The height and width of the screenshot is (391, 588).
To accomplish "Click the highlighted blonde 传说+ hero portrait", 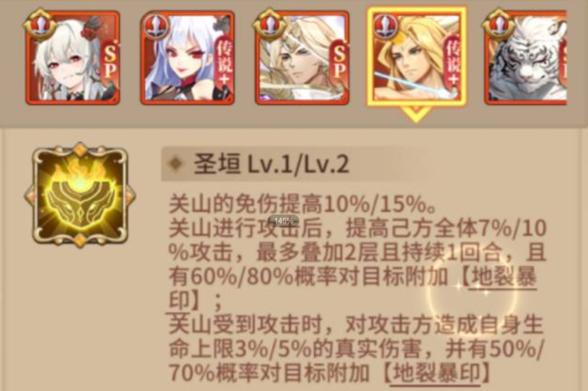I will tap(416, 57).
